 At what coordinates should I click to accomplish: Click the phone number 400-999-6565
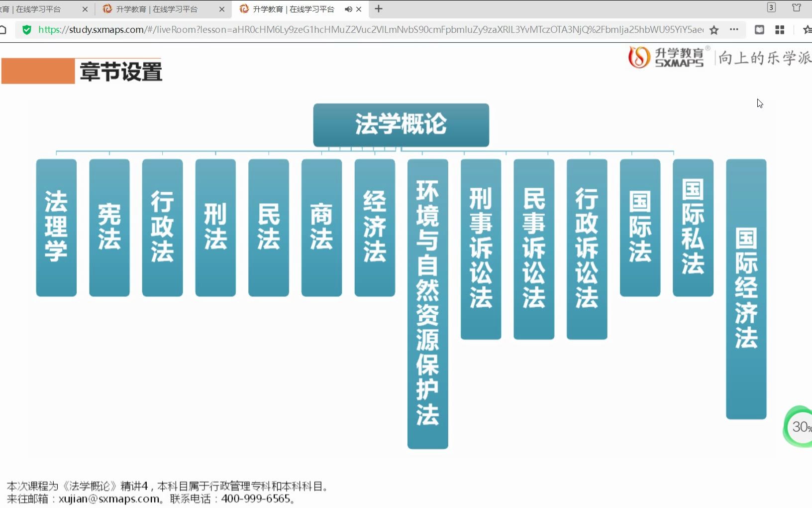point(256,499)
